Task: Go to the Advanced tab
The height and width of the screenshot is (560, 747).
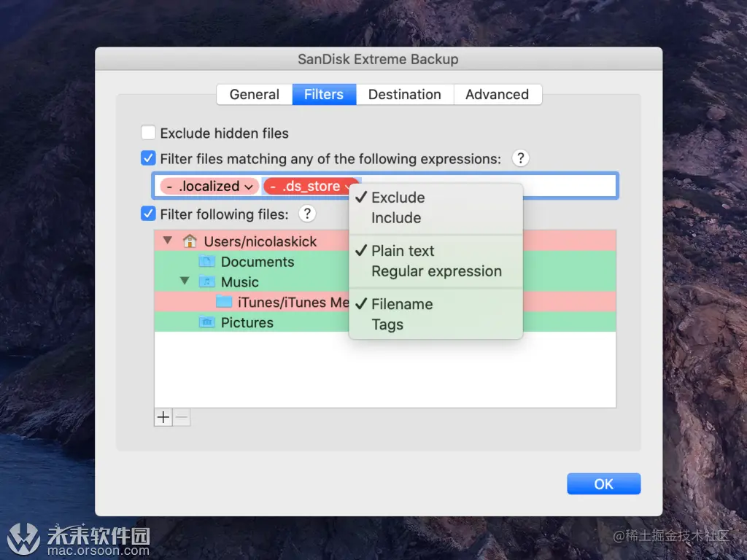Action: pyautogui.click(x=497, y=94)
